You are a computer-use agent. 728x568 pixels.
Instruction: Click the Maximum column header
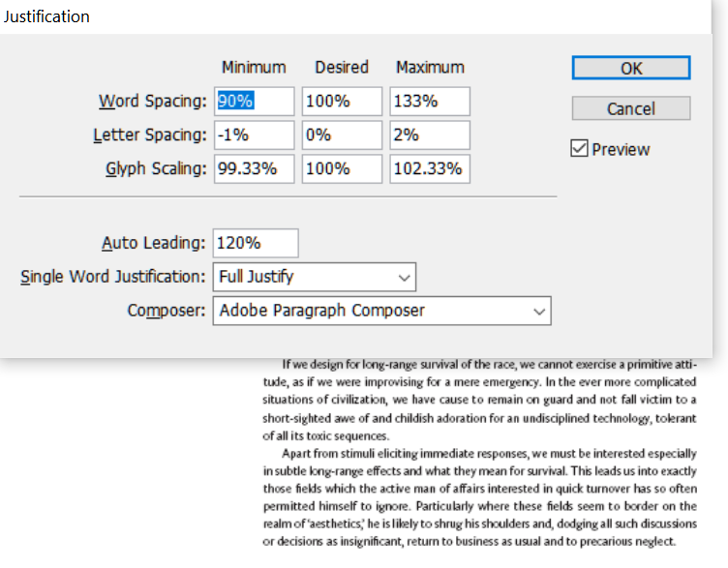(430, 68)
